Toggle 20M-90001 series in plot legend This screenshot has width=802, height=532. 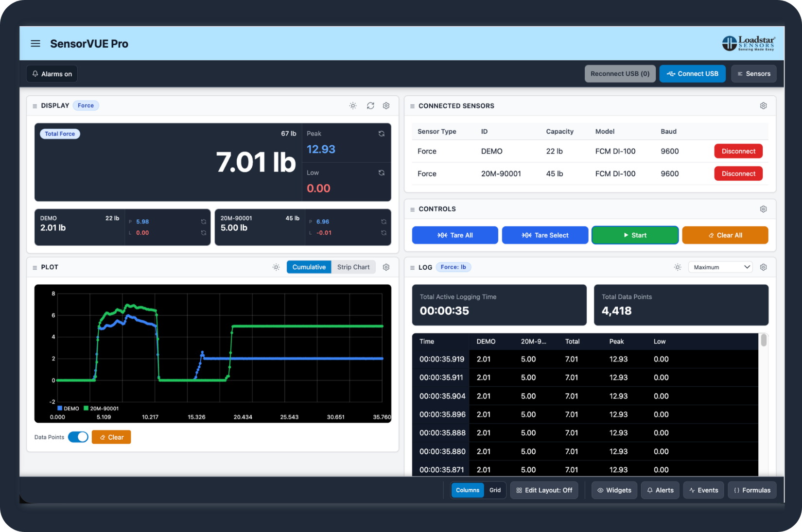tap(101, 409)
